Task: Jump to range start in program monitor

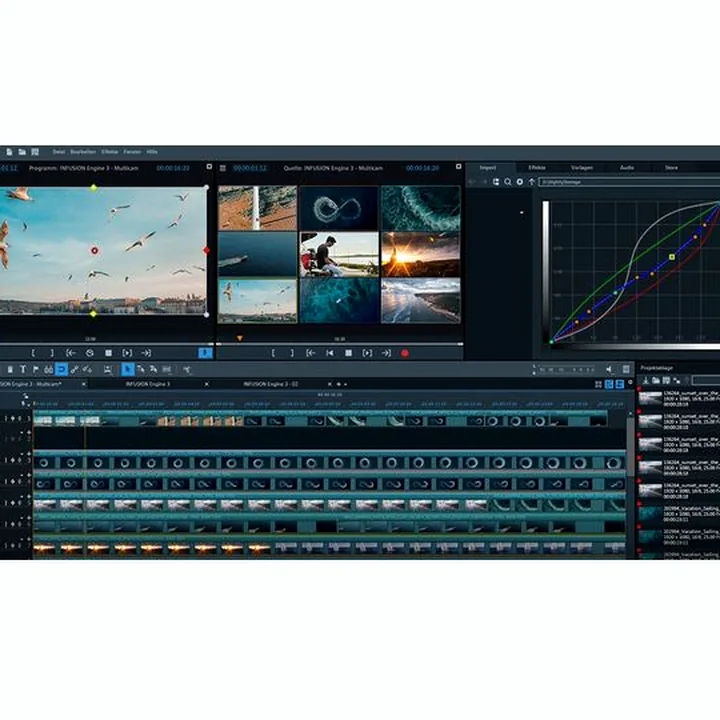Action: (70, 353)
